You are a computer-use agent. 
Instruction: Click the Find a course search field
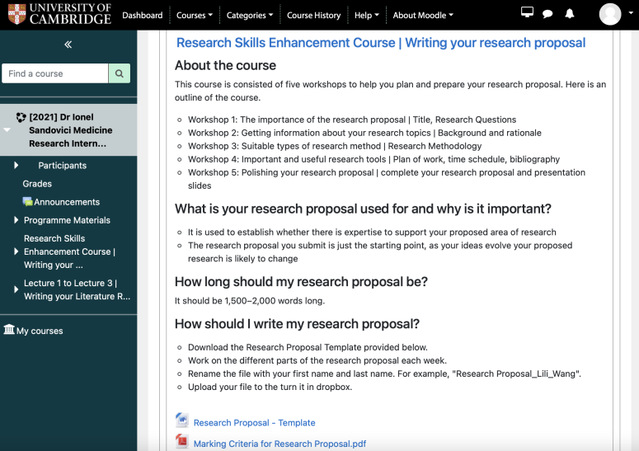[x=54, y=74]
